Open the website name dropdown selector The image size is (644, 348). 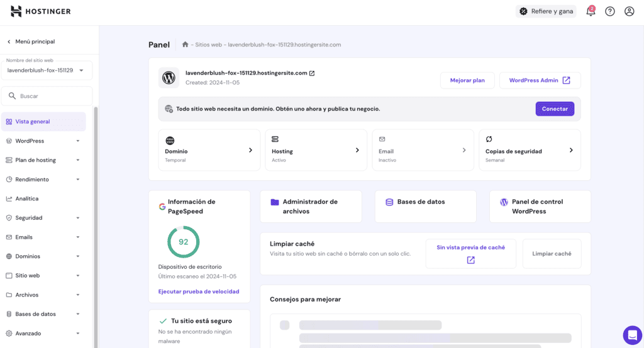pos(47,70)
